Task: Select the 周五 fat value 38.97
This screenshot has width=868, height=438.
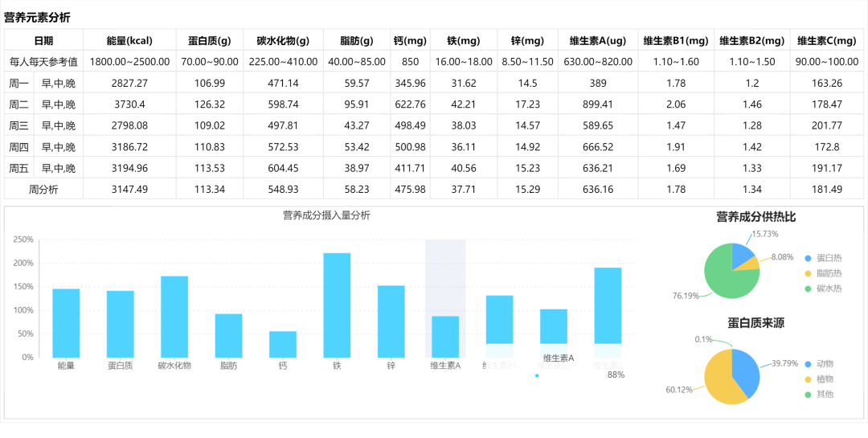Action: (x=357, y=168)
